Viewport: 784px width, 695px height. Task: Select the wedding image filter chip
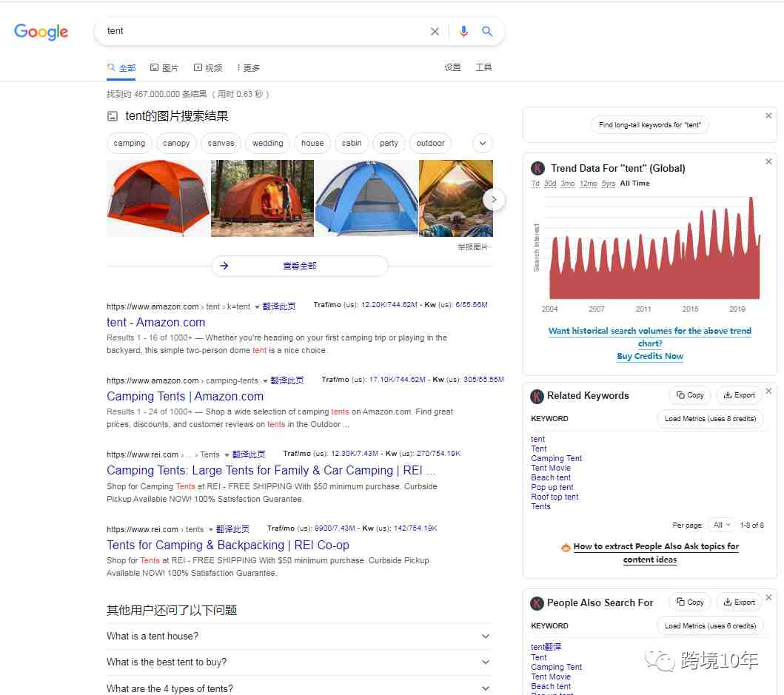point(267,144)
